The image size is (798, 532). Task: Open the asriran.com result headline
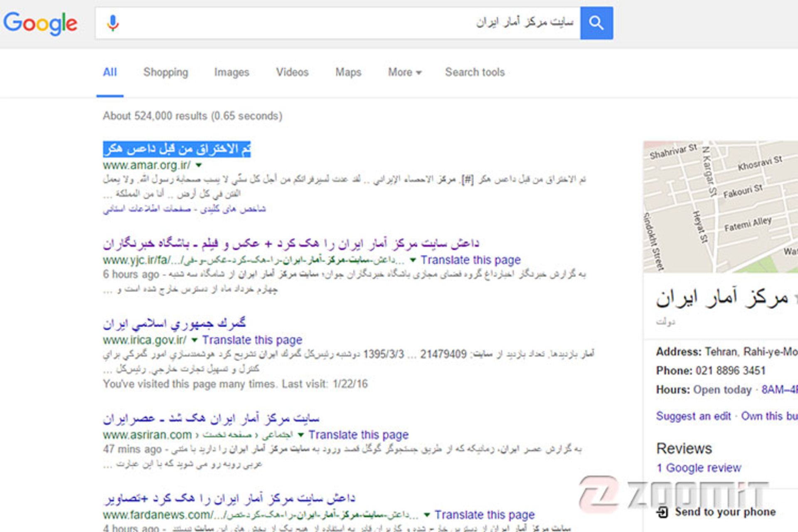pos(211,418)
